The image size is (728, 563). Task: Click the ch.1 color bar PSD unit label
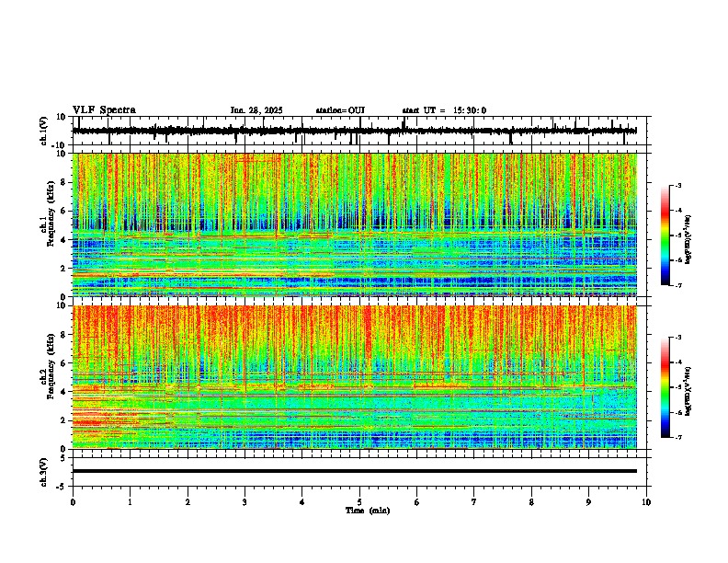(x=688, y=239)
